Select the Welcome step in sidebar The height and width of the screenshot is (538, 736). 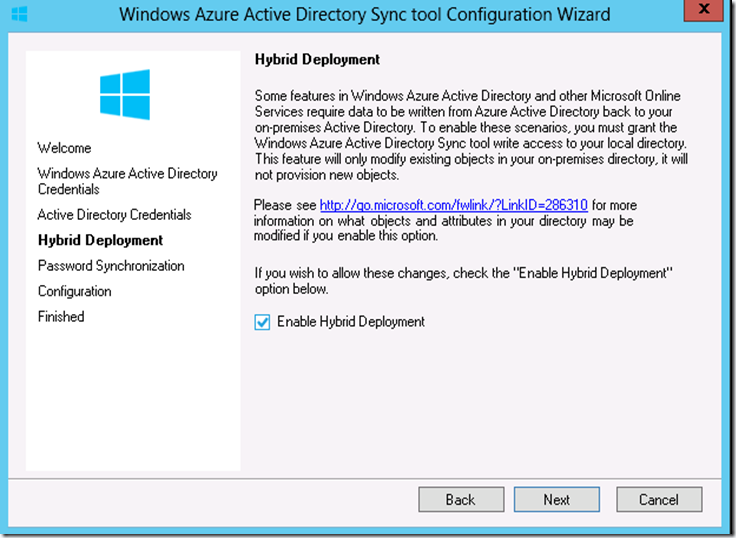coord(64,148)
